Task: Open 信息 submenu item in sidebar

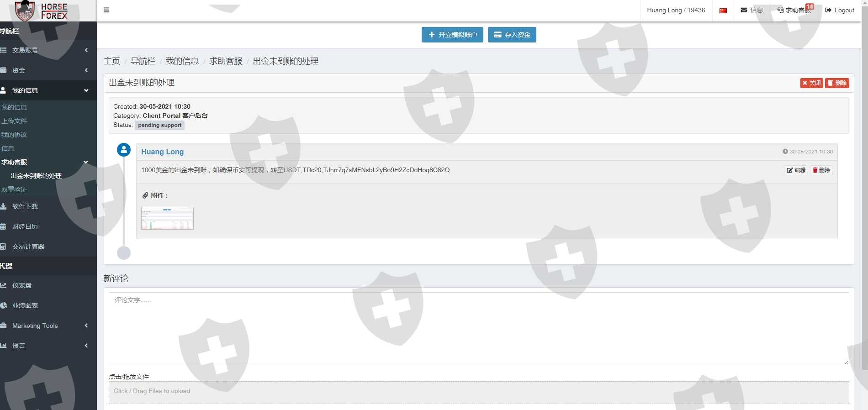Action: point(8,148)
